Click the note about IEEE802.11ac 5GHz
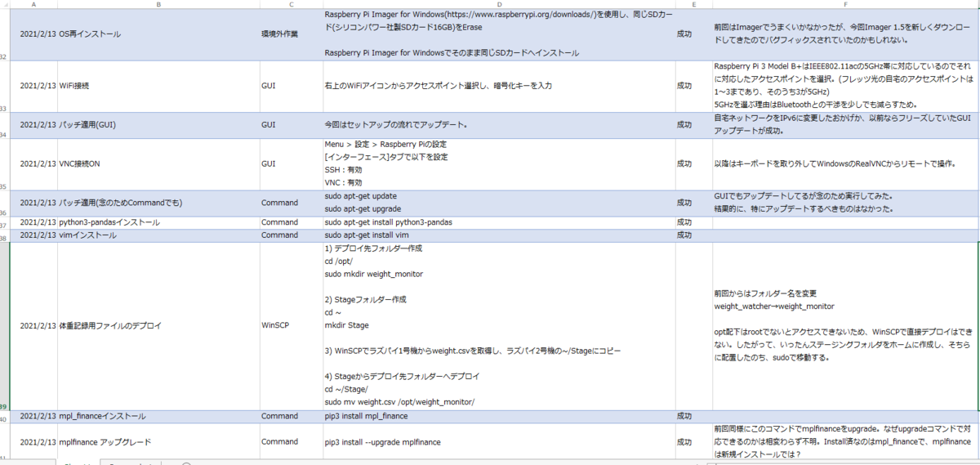Viewport: 980px width, 465px height. [x=846, y=87]
